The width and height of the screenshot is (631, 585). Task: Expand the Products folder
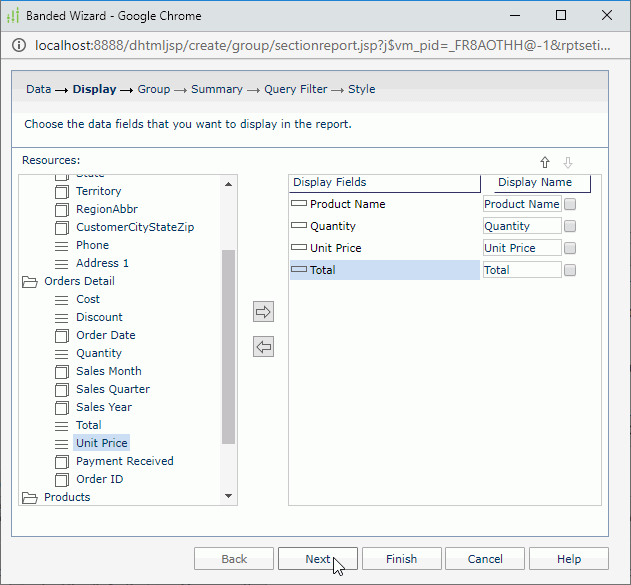(30, 498)
